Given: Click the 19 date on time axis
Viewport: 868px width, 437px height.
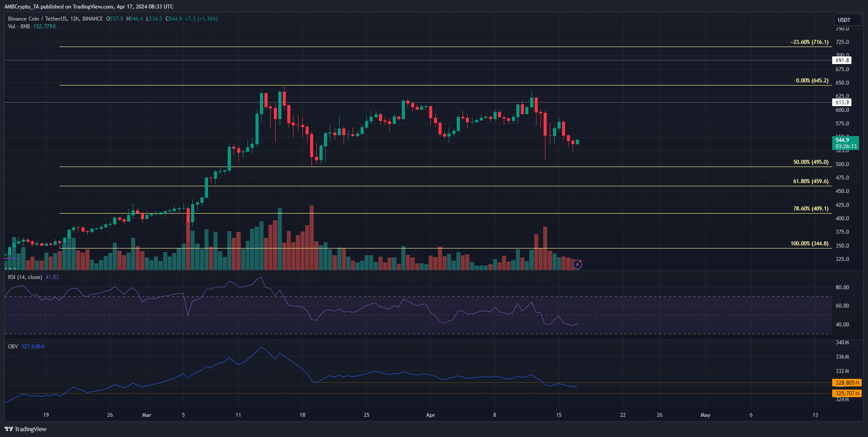Looking at the screenshot, I should [x=46, y=415].
